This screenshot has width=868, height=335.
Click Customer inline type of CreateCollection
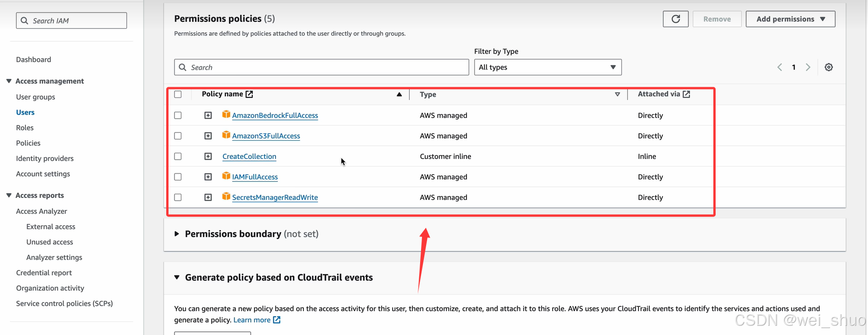pyautogui.click(x=446, y=156)
